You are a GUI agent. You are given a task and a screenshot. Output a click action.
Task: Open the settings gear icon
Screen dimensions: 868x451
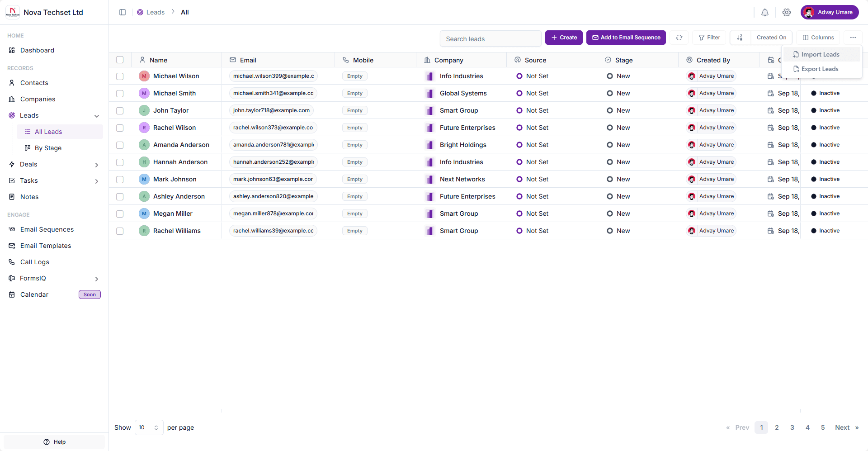787,13
